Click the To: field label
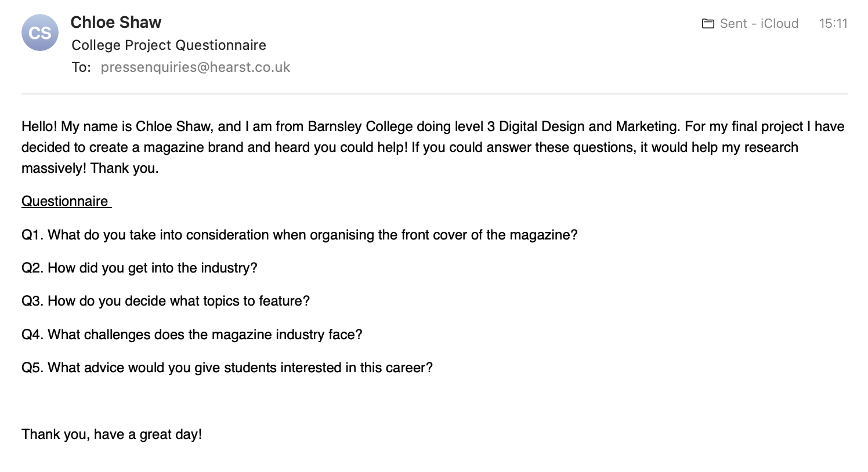Image resolution: width=868 pixels, height=472 pixels. click(81, 67)
